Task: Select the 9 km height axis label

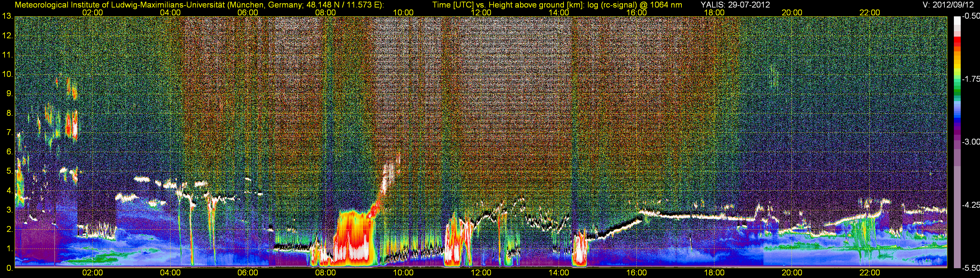Action: 9,94
